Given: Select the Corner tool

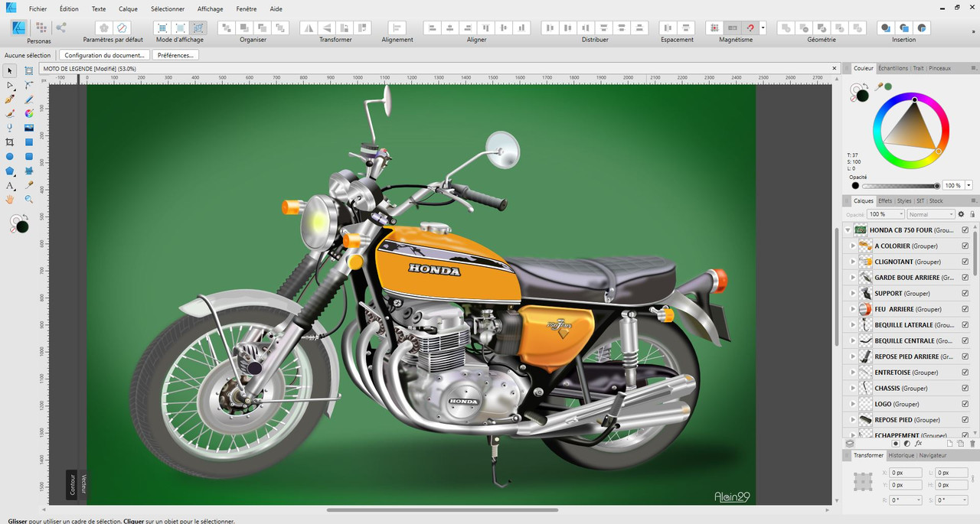Looking at the screenshot, I should (29, 85).
